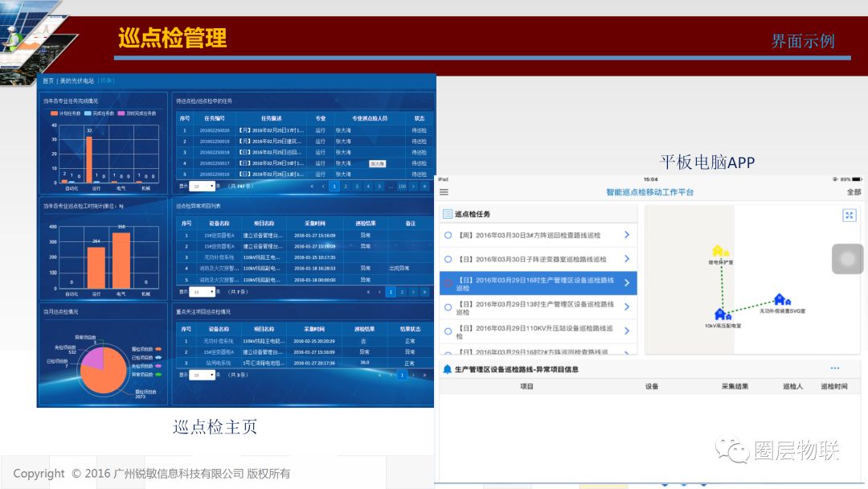868x489 pixels.
Task: Click 设备 column header in tablet table
Action: (652, 386)
